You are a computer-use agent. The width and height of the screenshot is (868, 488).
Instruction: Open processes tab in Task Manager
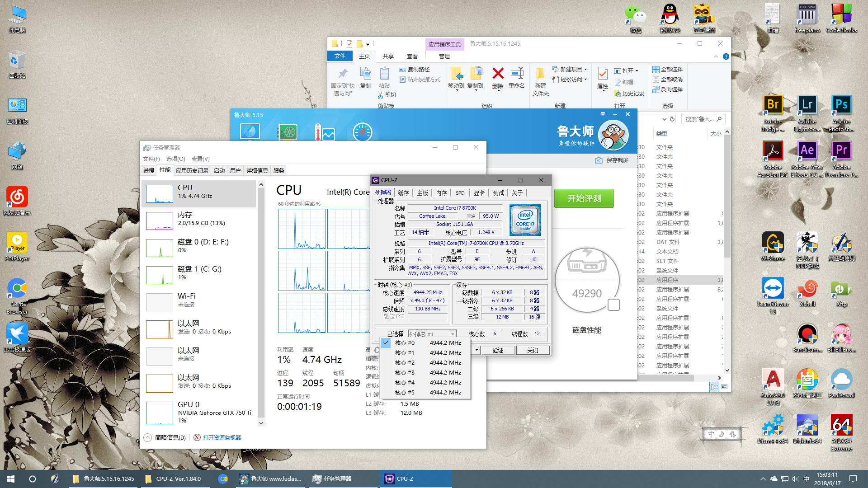[149, 170]
